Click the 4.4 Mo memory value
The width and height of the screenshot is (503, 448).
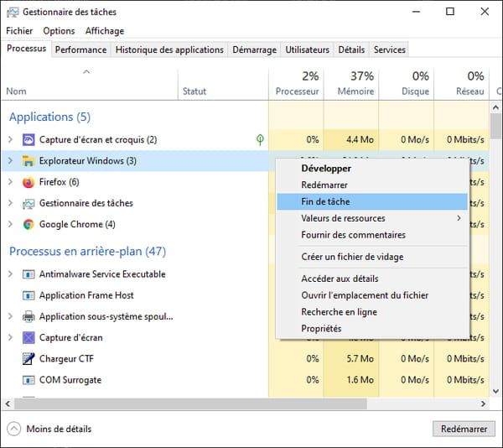click(x=360, y=140)
